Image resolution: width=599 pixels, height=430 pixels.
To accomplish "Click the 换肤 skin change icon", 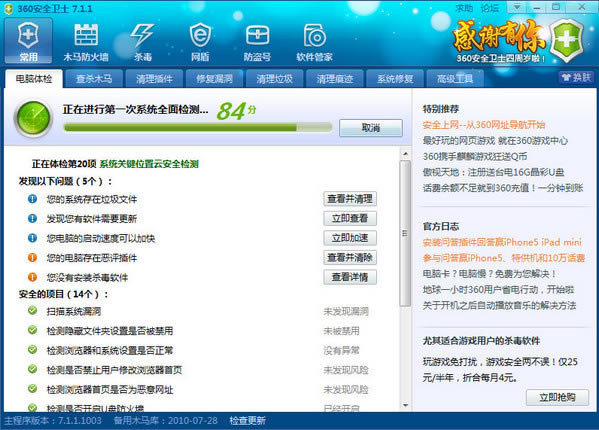I will click(576, 78).
